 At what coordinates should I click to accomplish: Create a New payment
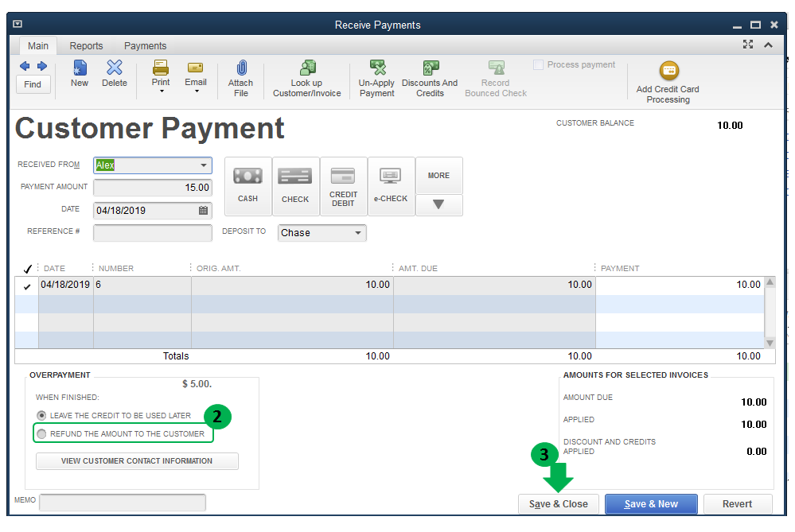coord(80,74)
